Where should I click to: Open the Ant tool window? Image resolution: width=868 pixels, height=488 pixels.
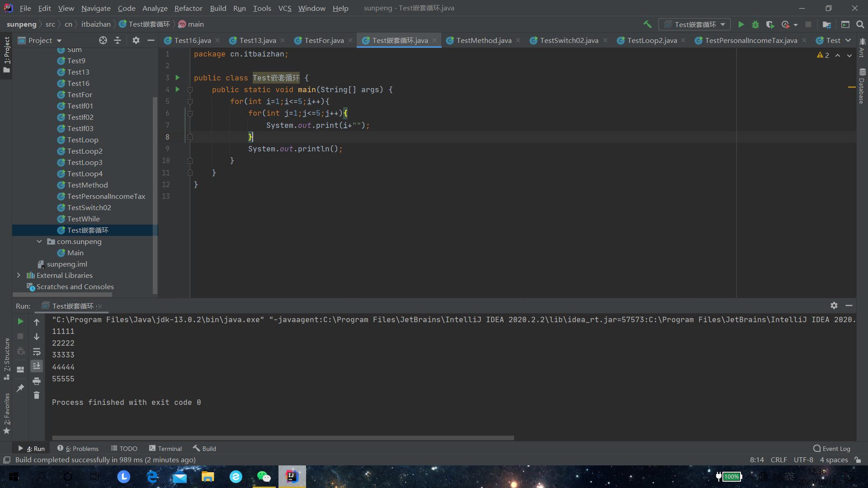(x=862, y=48)
